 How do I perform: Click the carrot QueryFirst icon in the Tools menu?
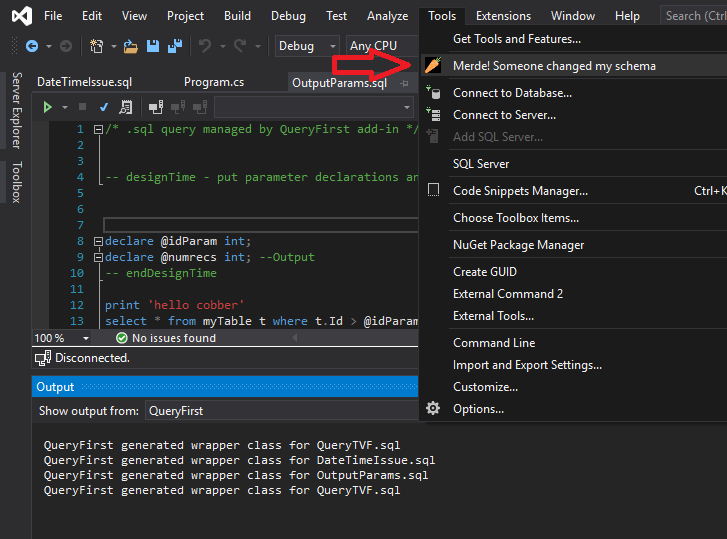point(433,65)
